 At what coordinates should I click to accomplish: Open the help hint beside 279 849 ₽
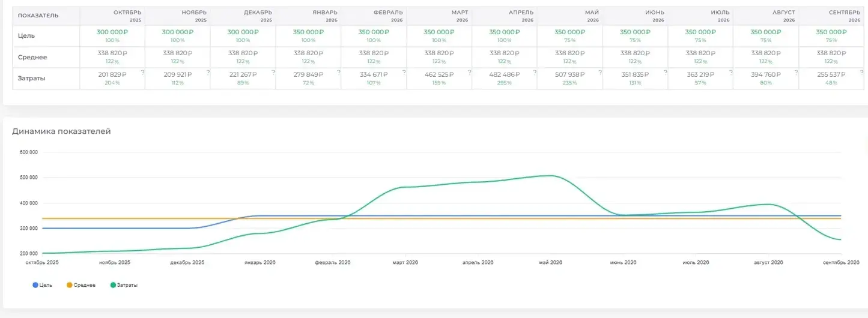[338, 72]
